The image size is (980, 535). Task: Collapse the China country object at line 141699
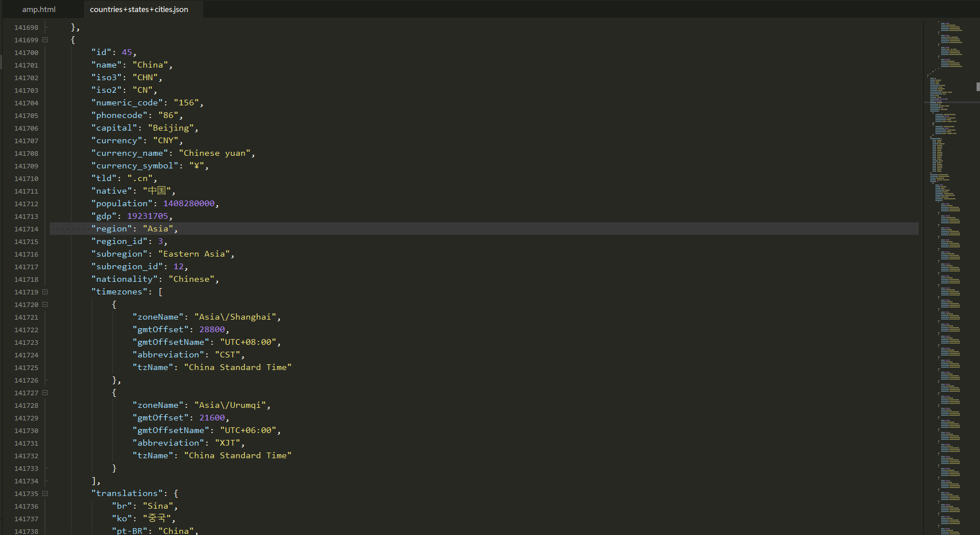pyautogui.click(x=45, y=40)
